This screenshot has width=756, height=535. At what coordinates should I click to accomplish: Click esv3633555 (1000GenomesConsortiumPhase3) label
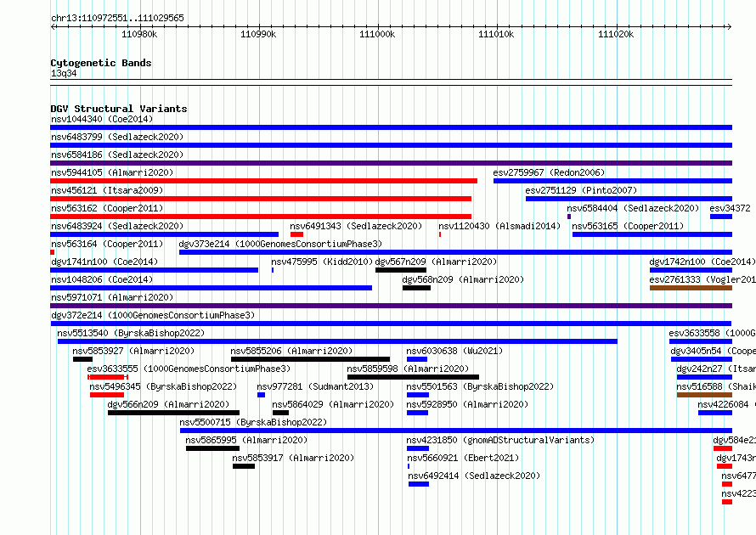click(189, 369)
